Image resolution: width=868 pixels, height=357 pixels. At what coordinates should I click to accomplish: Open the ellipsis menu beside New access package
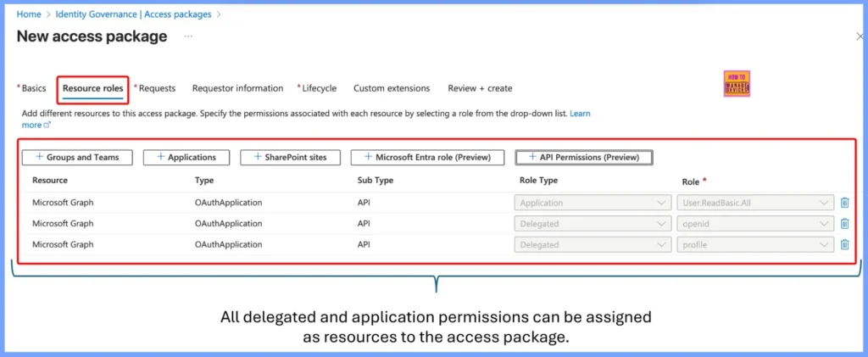(189, 36)
